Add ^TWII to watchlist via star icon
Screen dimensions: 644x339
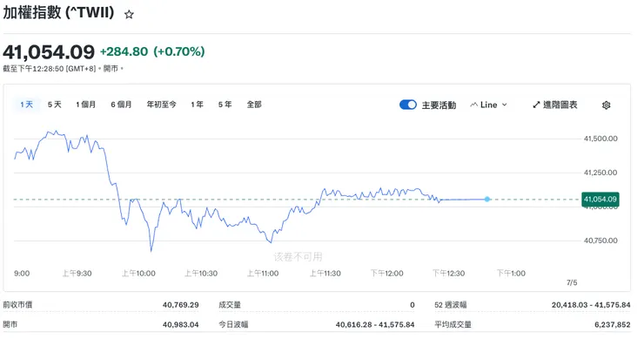click(x=129, y=15)
